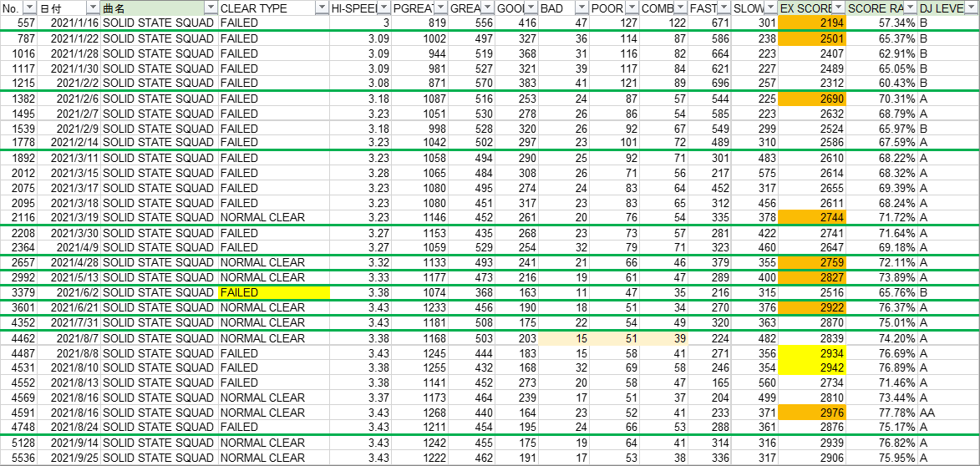Viewport: 980px width, 466px height.
Task: Select the GOOD cell 416
Action: 516,23
